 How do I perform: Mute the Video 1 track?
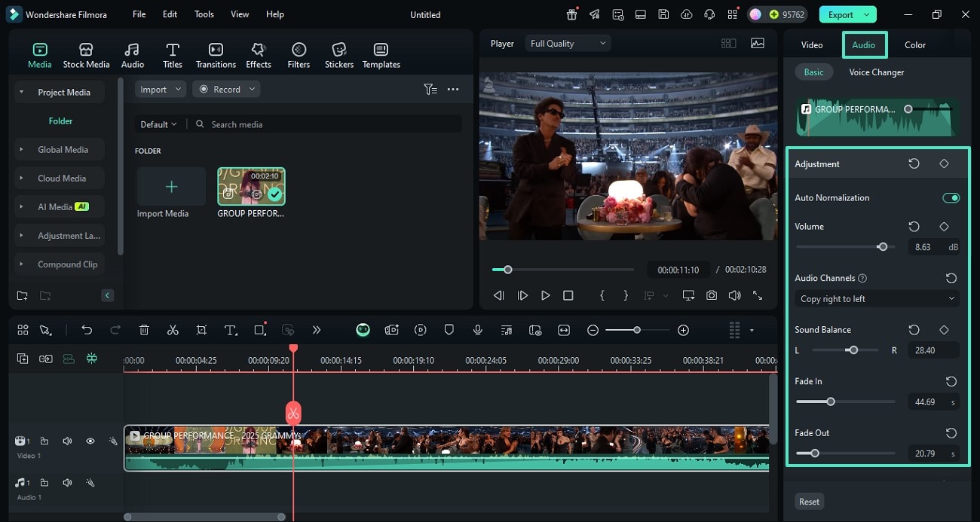tap(67, 441)
